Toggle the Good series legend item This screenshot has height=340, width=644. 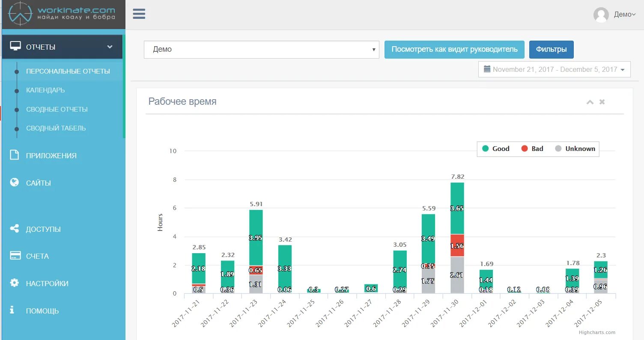pyautogui.click(x=496, y=149)
